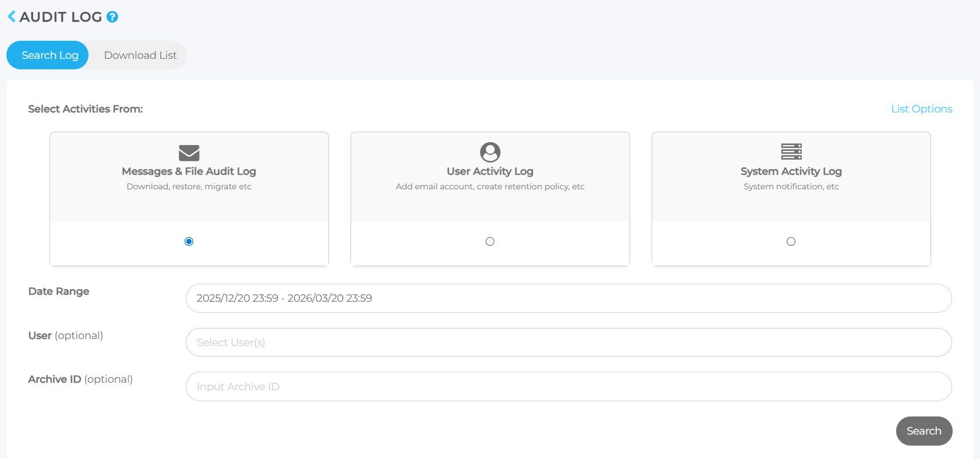
Task: Click the System Activity Log card title
Action: (x=791, y=171)
